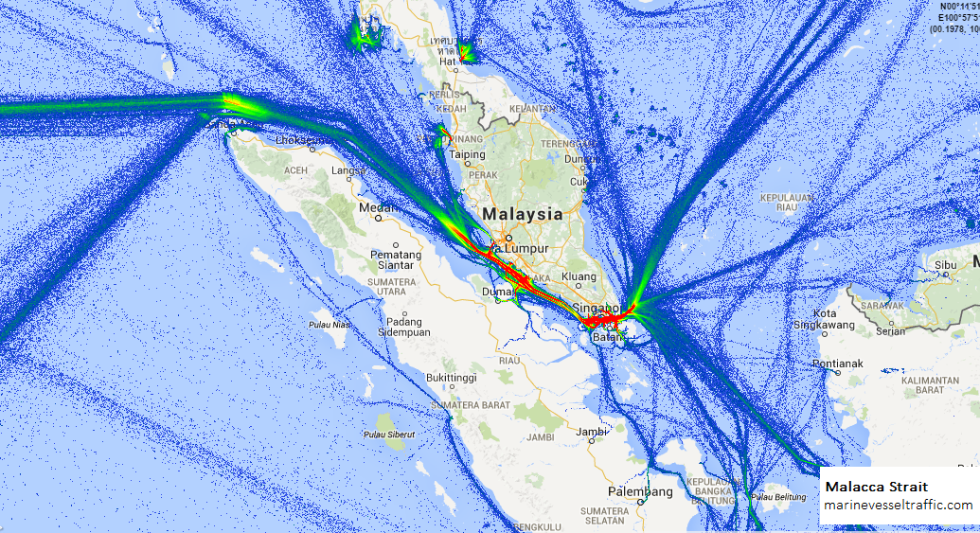980x533 pixels.
Task: Click the Medan city marker
Action: (x=380, y=218)
